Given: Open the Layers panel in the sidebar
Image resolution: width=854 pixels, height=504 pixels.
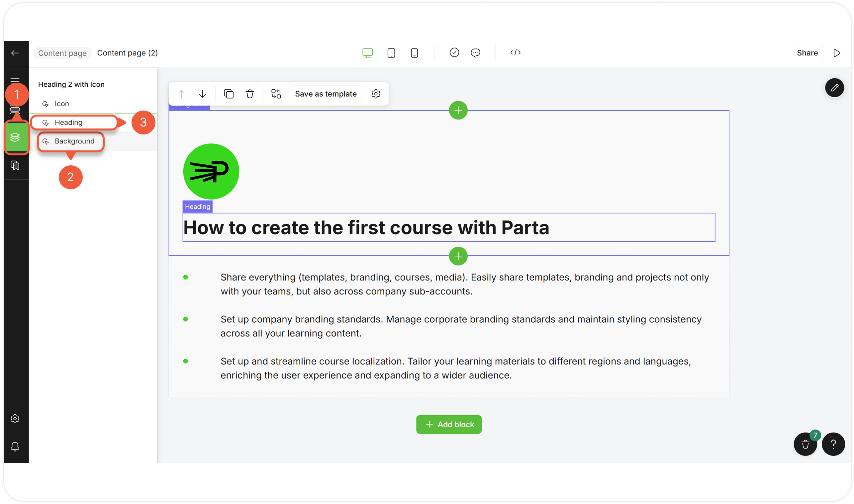Looking at the screenshot, I should [x=15, y=137].
